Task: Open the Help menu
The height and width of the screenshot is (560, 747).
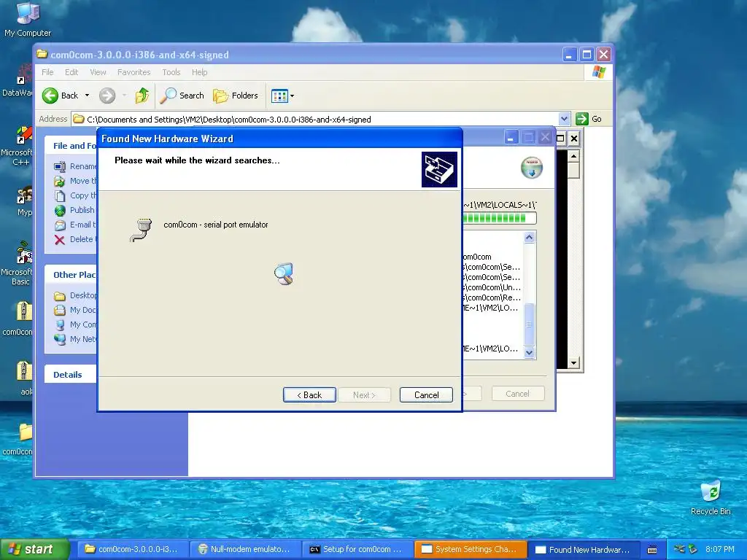Action: coord(200,72)
